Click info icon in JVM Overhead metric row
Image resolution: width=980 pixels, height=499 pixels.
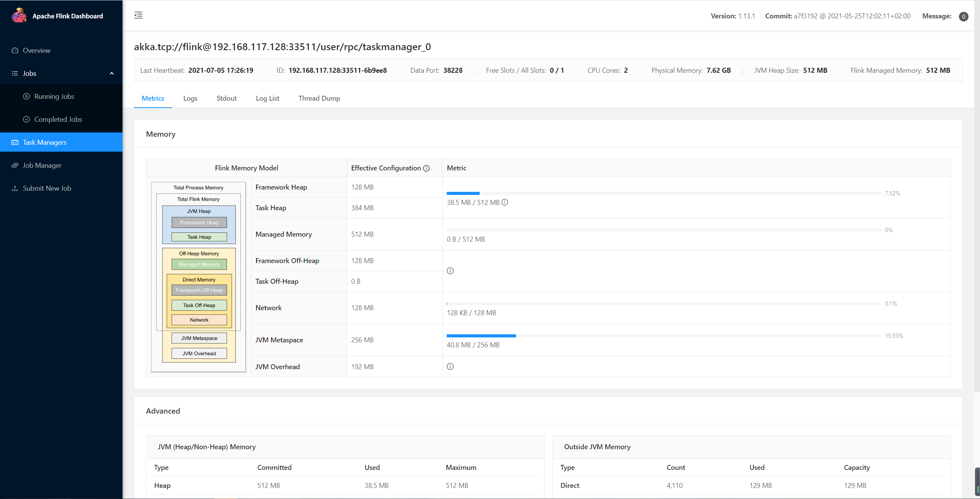pyautogui.click(x=450, y=366)
